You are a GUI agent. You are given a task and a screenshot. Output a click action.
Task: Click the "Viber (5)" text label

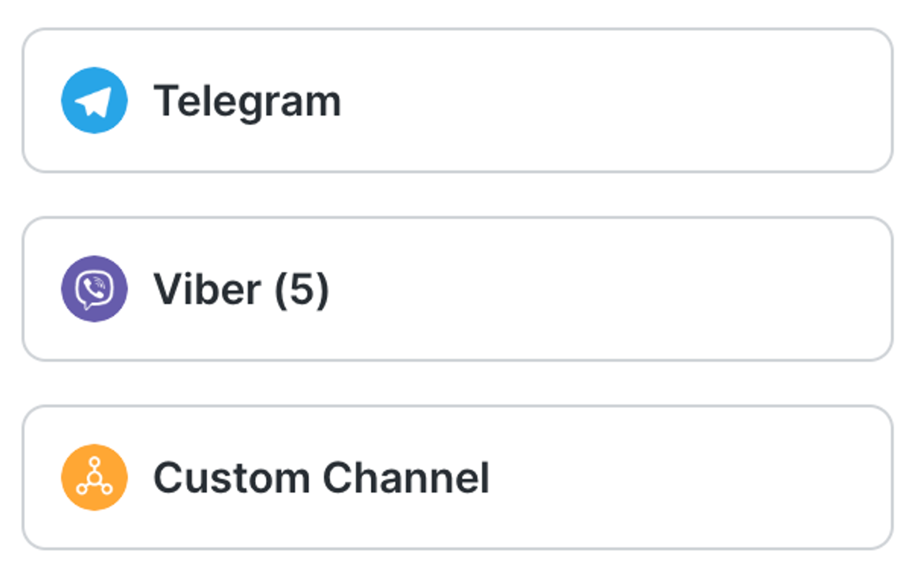pos(241,290)
